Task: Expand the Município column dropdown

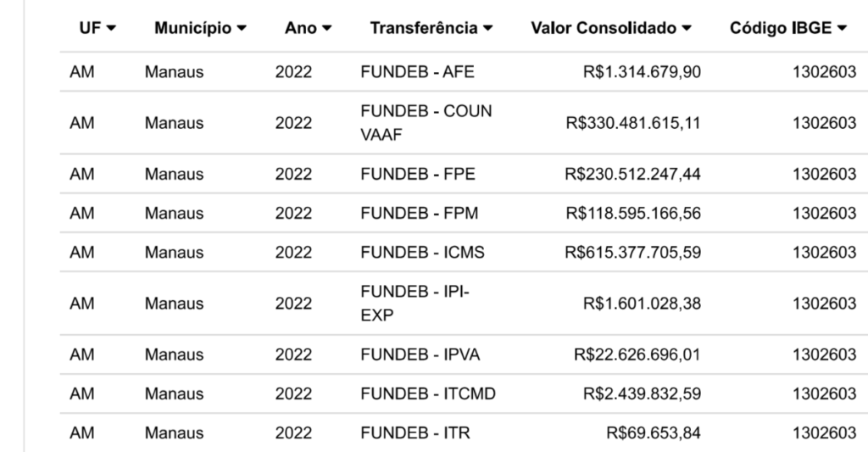Action: [x=243, y=29]
